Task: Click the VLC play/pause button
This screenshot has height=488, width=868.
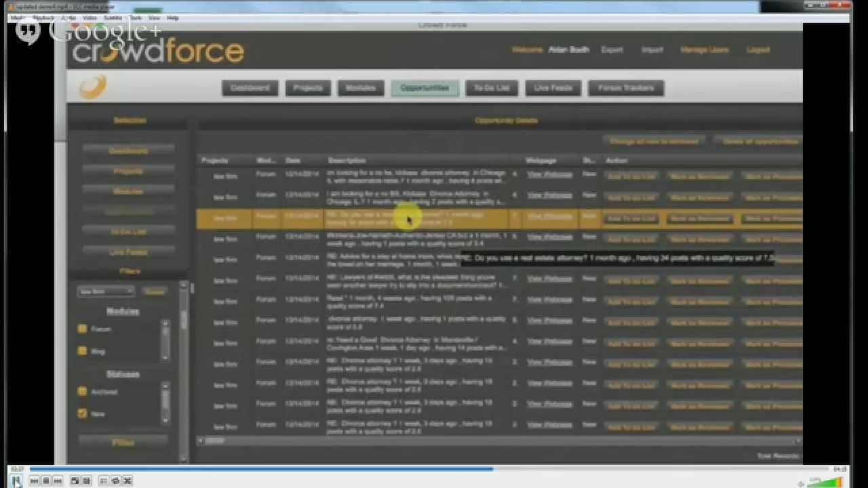Action: click(17, 481)
